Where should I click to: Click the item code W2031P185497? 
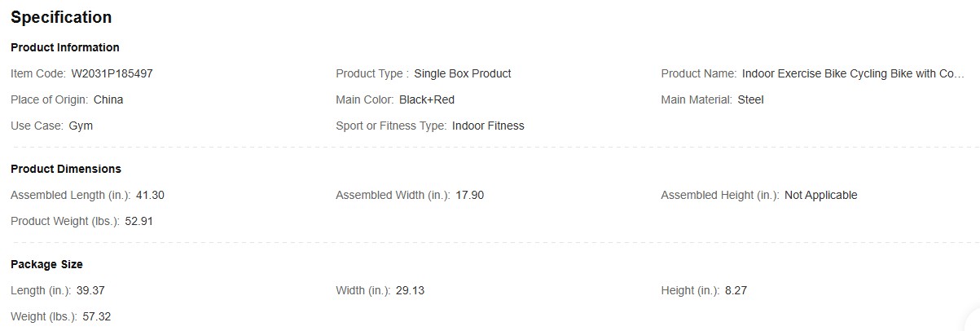pyautogui.click(x=112, y=73)
